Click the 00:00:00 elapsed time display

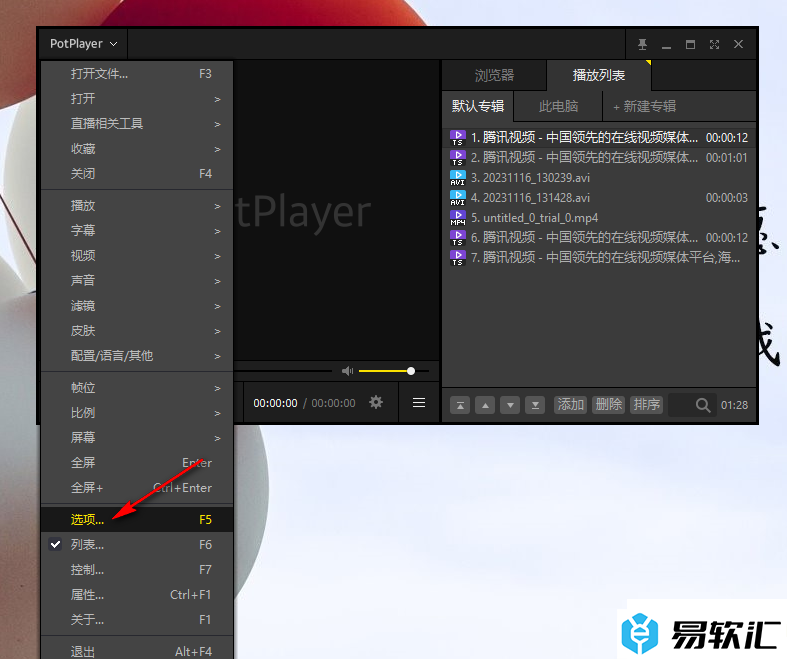275,403
